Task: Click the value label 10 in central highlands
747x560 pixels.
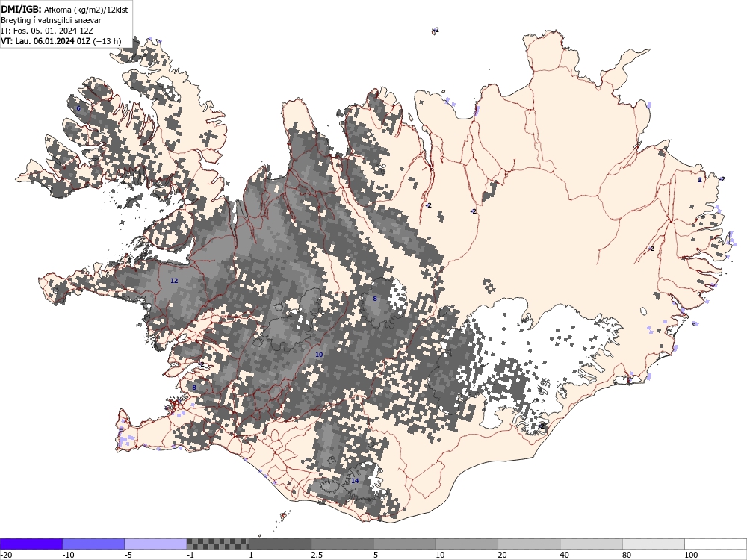Action: click(319, 355)
